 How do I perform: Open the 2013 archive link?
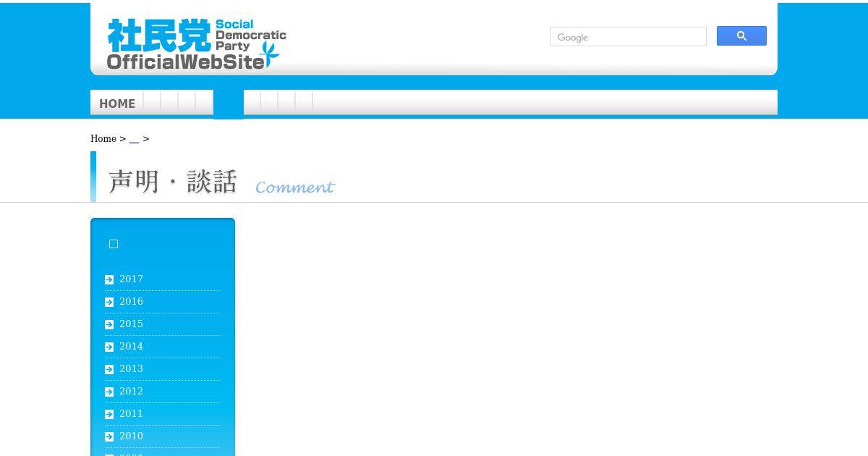tap(131, 368)
